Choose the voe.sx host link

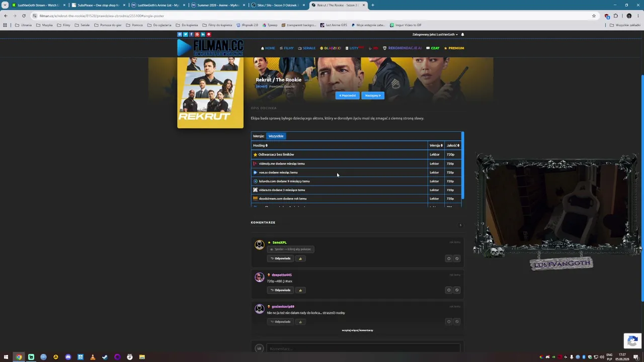356,172
